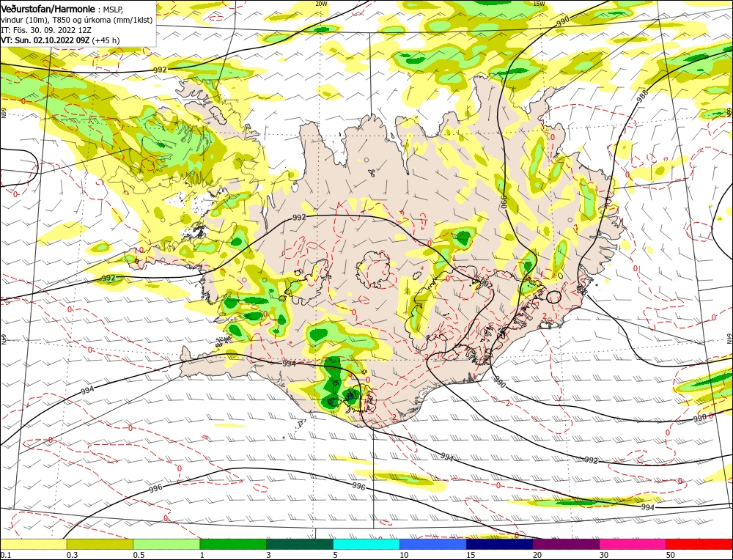Click the magenta 30–50 mm legend swatch
This screenshot has height=560, width=733.
633,544
